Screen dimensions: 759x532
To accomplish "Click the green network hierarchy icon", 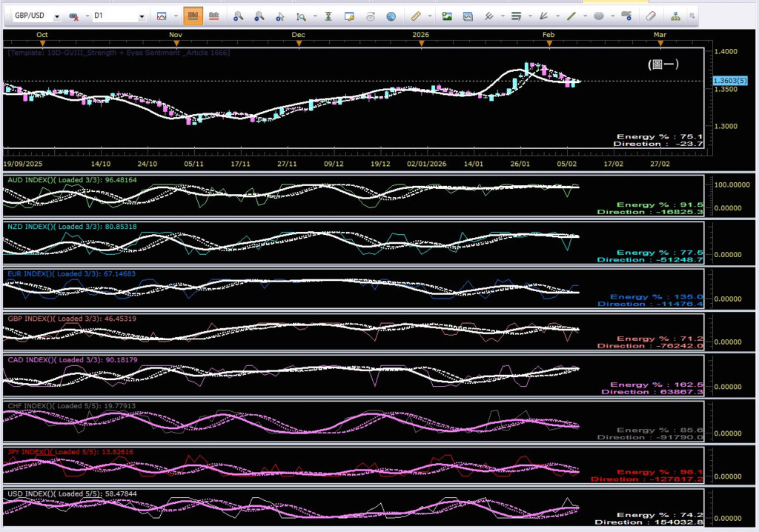I will coord(675,16).
